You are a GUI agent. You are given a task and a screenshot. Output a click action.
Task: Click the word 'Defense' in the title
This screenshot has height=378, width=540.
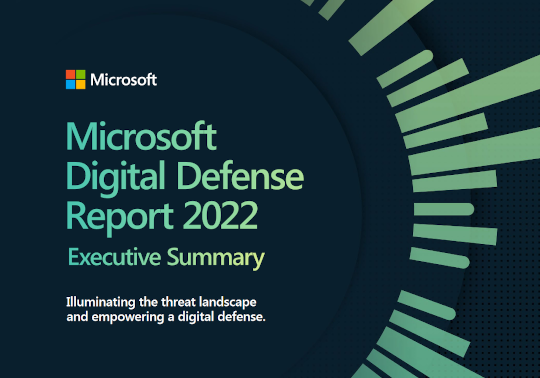pyautogui.click(x=240, y=176)
